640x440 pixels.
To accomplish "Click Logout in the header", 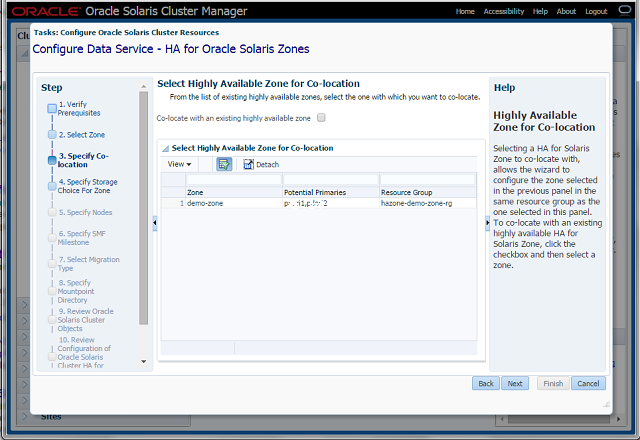I will click(596, 11).
